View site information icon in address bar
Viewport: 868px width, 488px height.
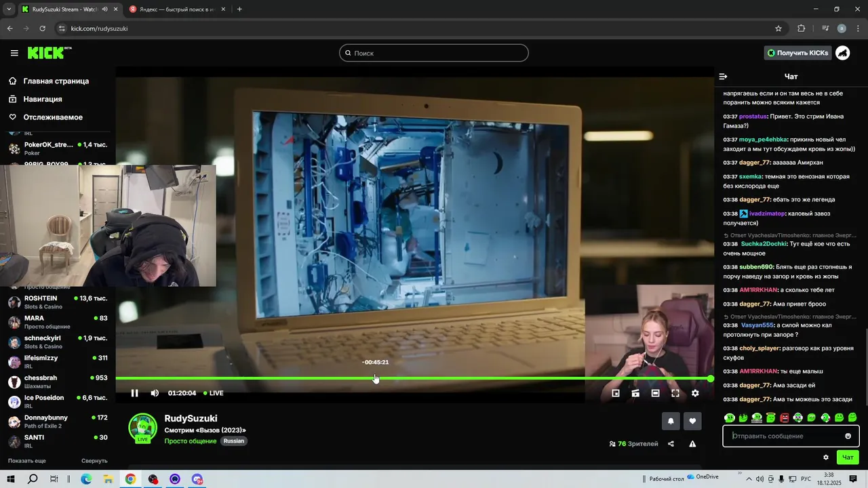click(62, 28)
